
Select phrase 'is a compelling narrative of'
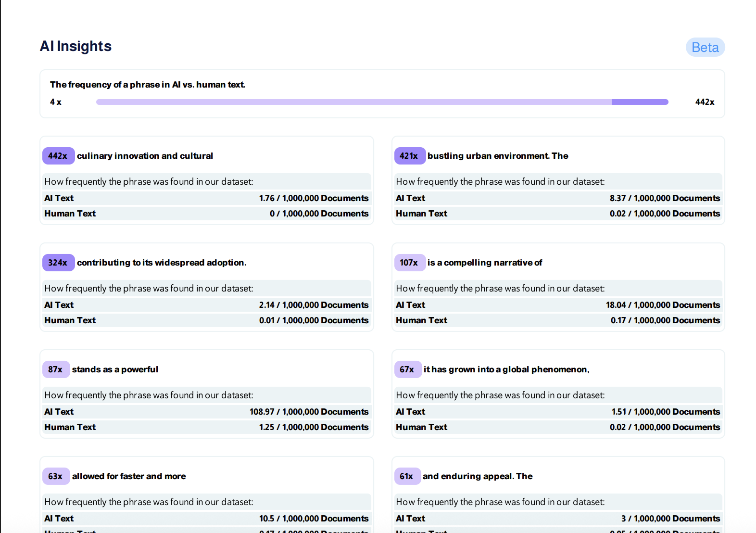click(x=485, y=263)
